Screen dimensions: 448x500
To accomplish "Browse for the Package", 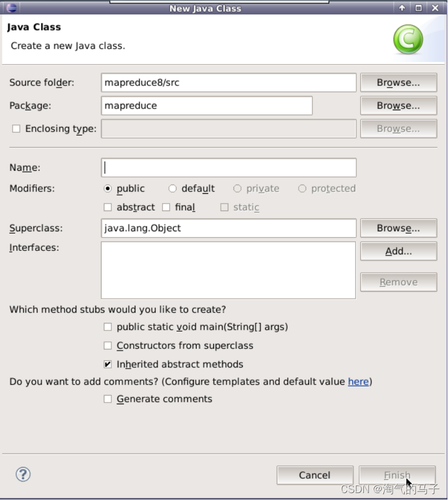I will pos(398,106).
